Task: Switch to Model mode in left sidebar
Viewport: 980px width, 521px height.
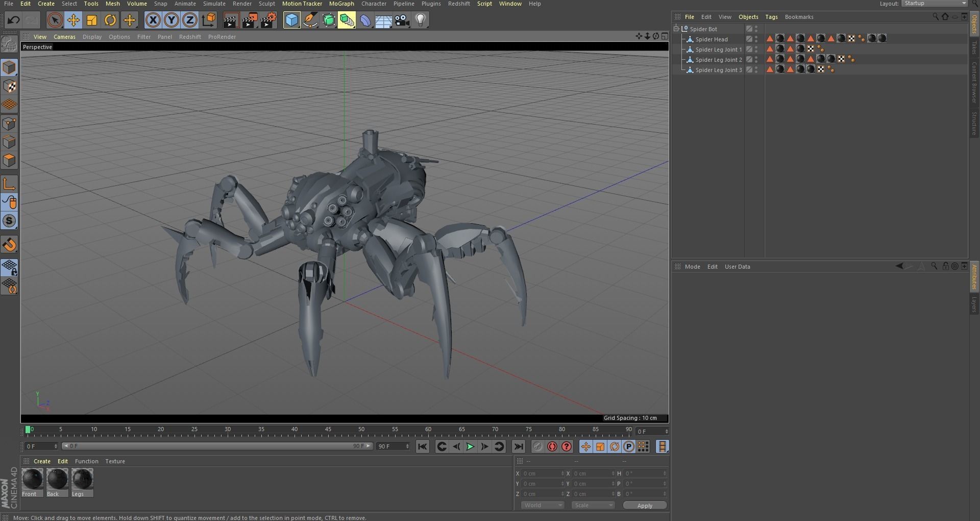Action: click(9, 67)
